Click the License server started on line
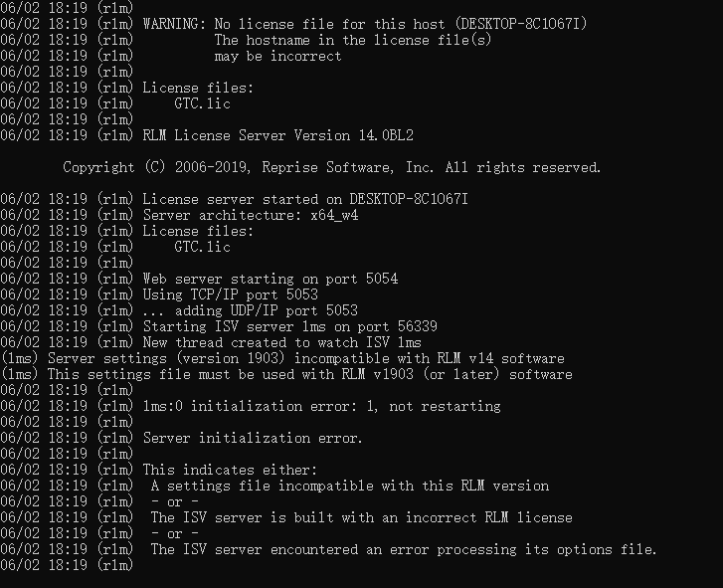The width and height of the screenshot is (723, 588). coord(235,199)
